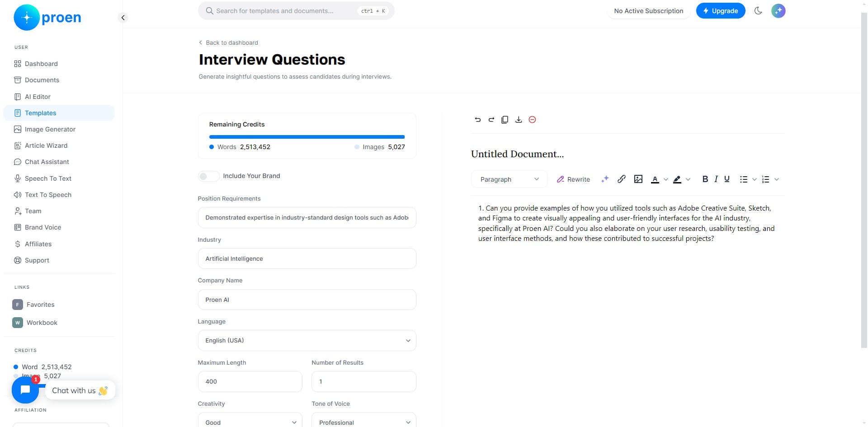This screenshot has width=868, height=427.
Task: Insert an image in the editor
Action: click(x=638, y=179)
